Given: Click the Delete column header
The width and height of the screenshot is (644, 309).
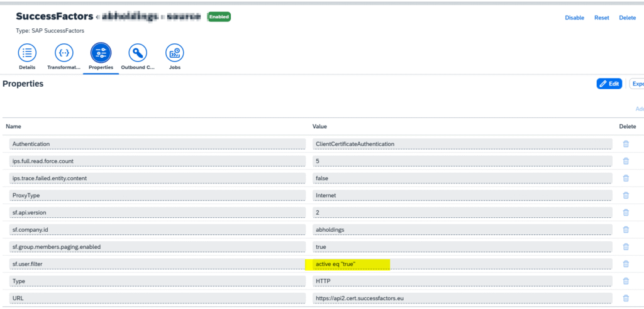Looking at the screenshot, I should [628, 126].
